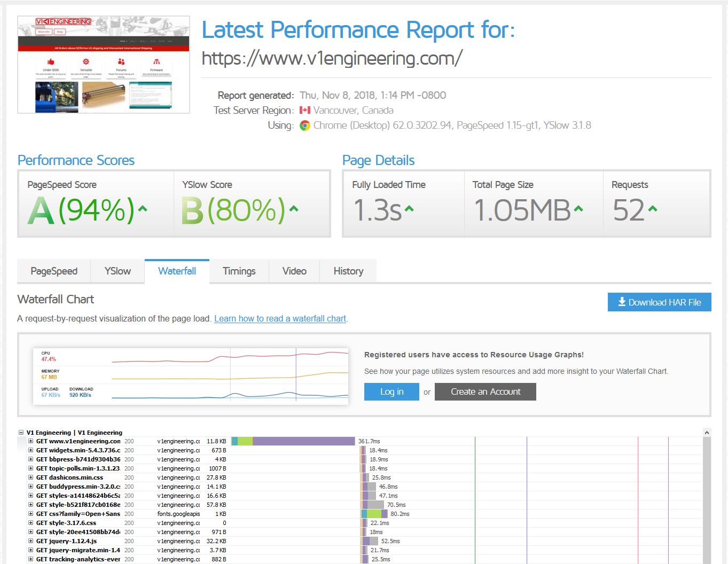728x564 pixels.
Task: Click the 70.5ms timing label
Action: pos(396,505)
